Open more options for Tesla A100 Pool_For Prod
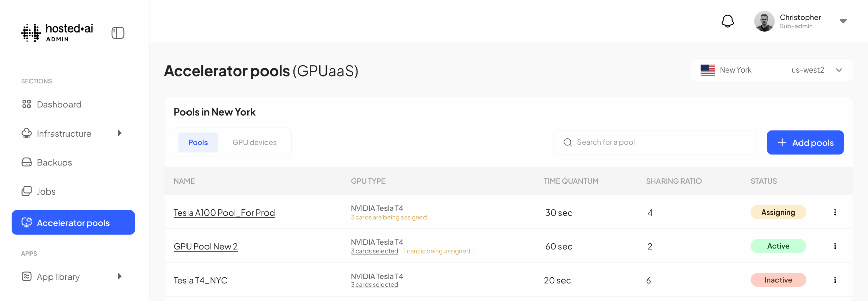The image size is (868, 301). pos(835,212)
